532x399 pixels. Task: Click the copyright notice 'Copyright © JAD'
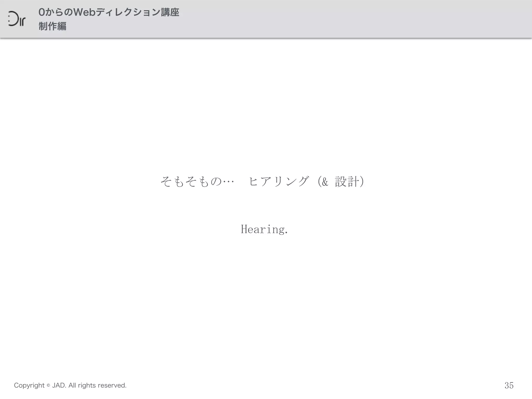(x=39, y=385)
